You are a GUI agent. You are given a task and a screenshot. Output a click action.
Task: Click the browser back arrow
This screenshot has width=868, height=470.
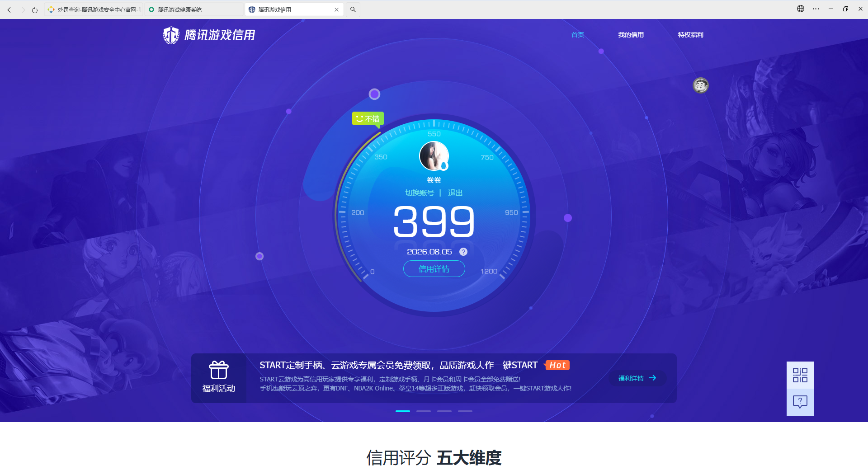point(9,9)
